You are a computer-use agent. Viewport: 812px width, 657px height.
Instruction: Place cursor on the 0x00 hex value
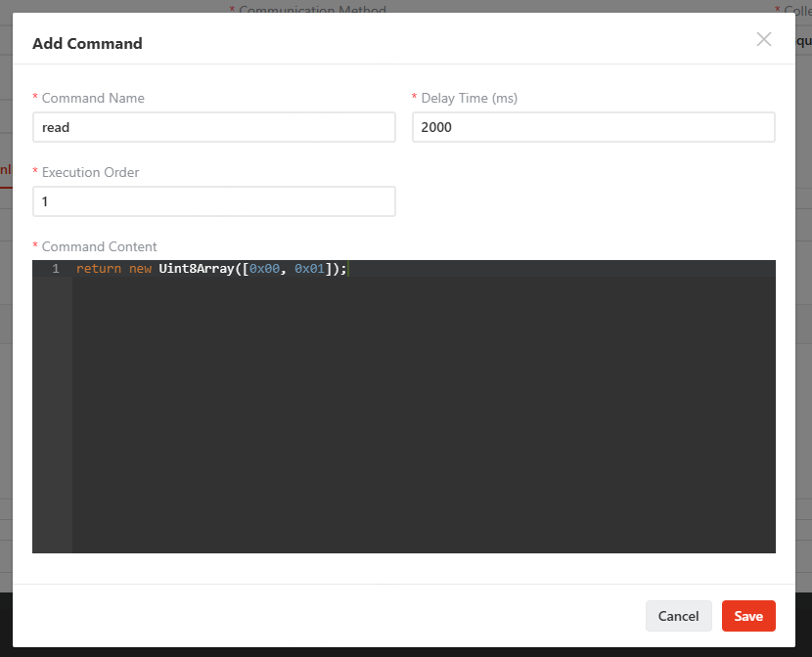(x=264, y=269)
